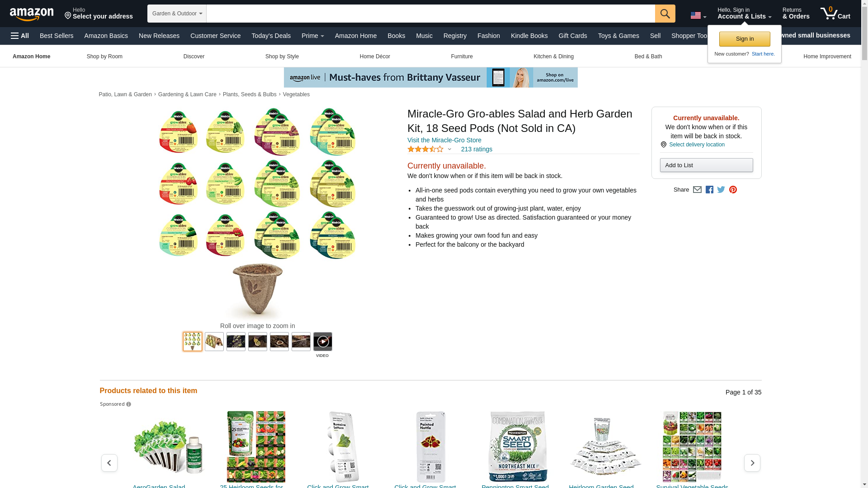Expand the star rating breakdown arrow
Image resolution: width=868 pixels, height=488 pixels.
[449, 149]
